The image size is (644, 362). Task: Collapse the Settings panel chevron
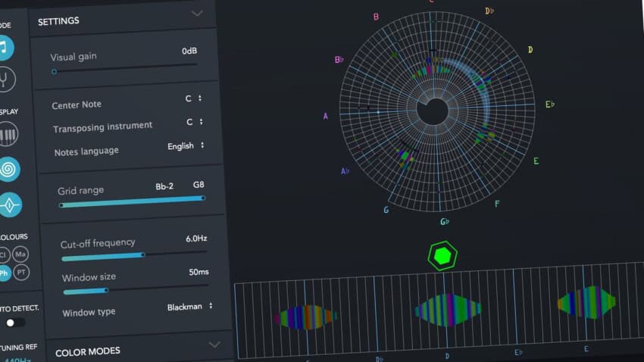pos(197,14)
